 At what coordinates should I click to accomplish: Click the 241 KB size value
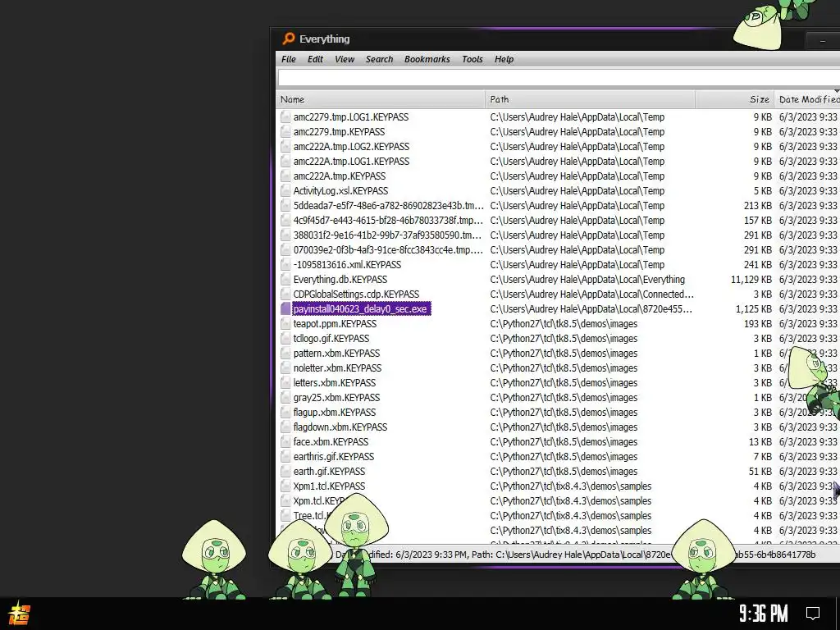tap(758, 265)
